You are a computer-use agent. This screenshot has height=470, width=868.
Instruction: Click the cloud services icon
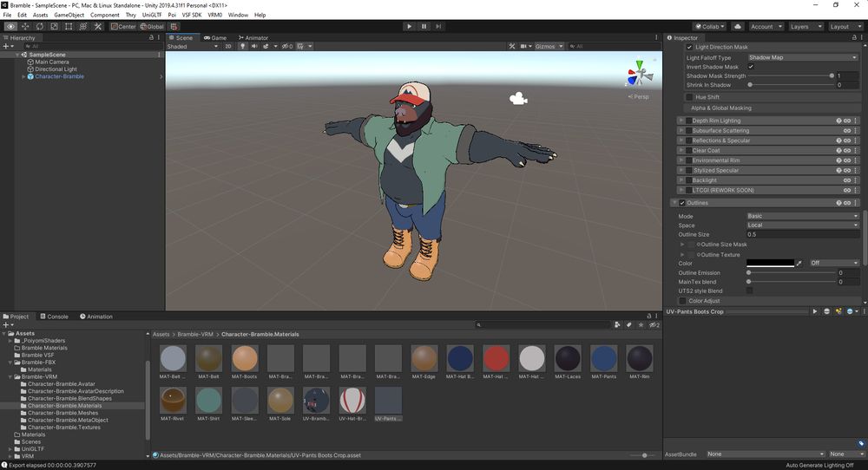click(737, 27)
